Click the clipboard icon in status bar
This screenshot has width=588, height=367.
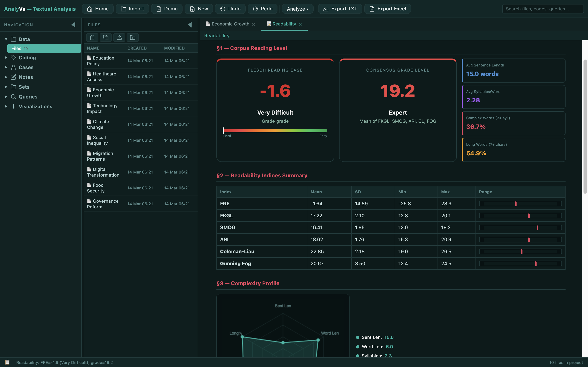pyautogui.click(x=8, y=362)
